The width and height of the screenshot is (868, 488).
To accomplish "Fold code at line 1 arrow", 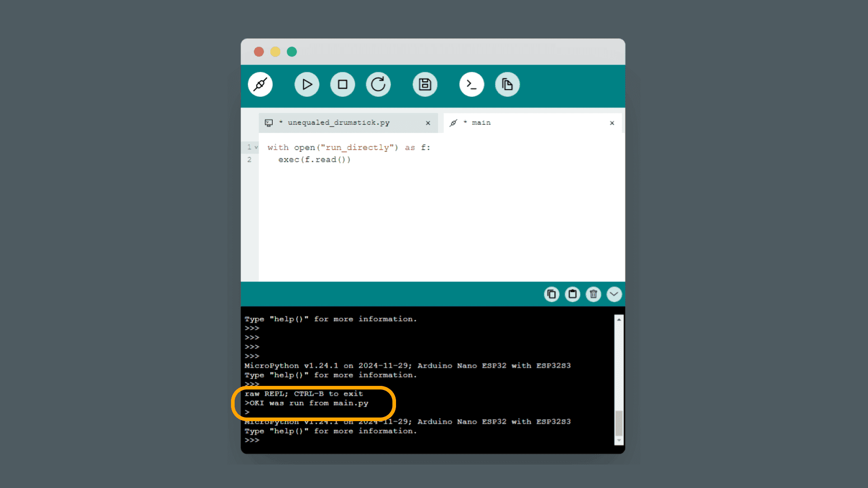I will point(256,147).
